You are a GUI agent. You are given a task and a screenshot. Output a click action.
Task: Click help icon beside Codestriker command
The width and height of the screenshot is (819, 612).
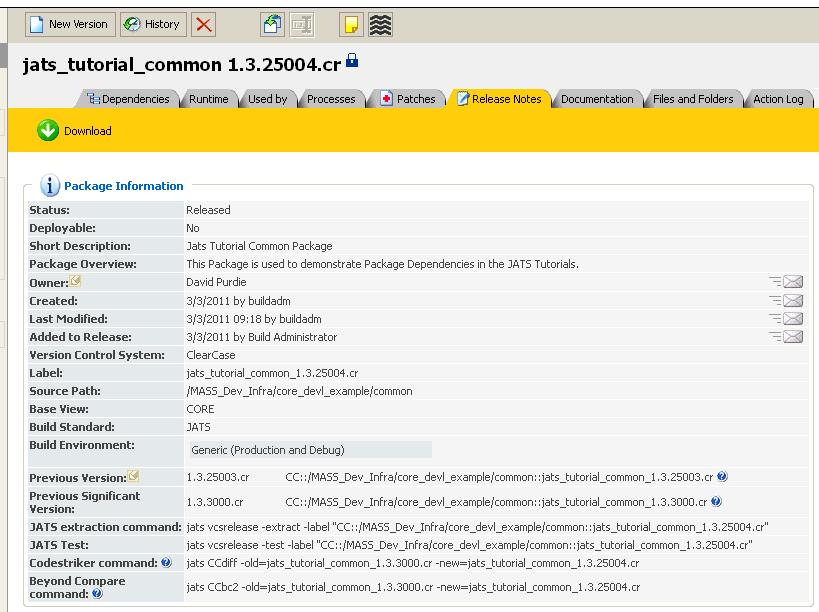click(166, 562)
